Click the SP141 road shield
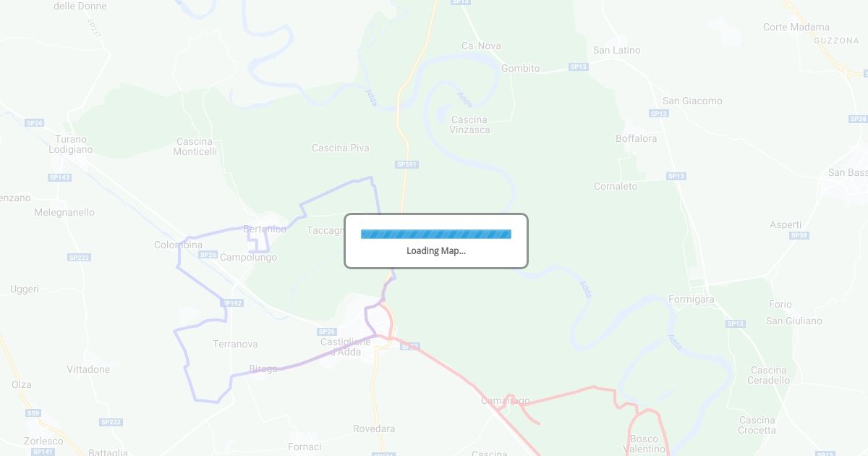This screenshot has width=868, height=456. (43, 452)
